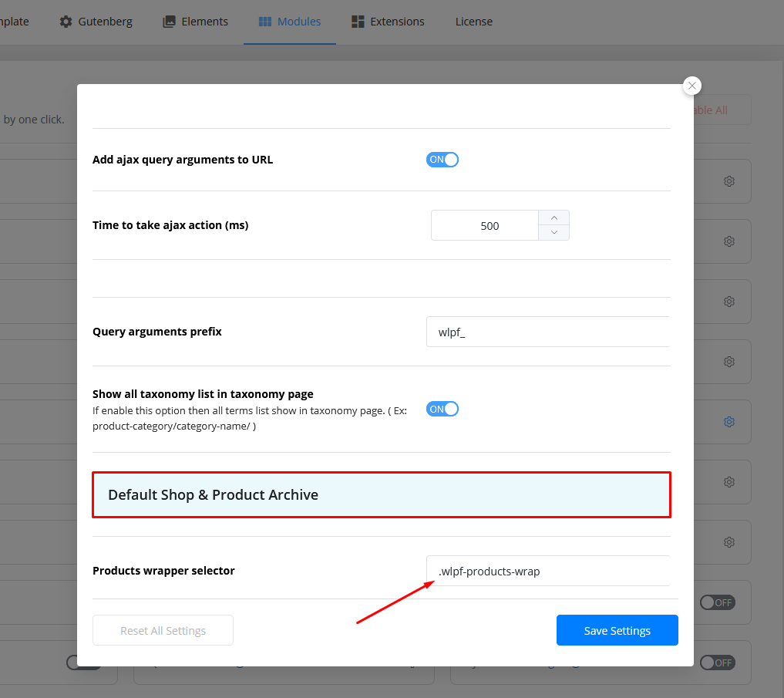Click the blue highlighted module settings gear
This screenshot has width=784, height=698.
pyautogui.click(x=728, y=422)
